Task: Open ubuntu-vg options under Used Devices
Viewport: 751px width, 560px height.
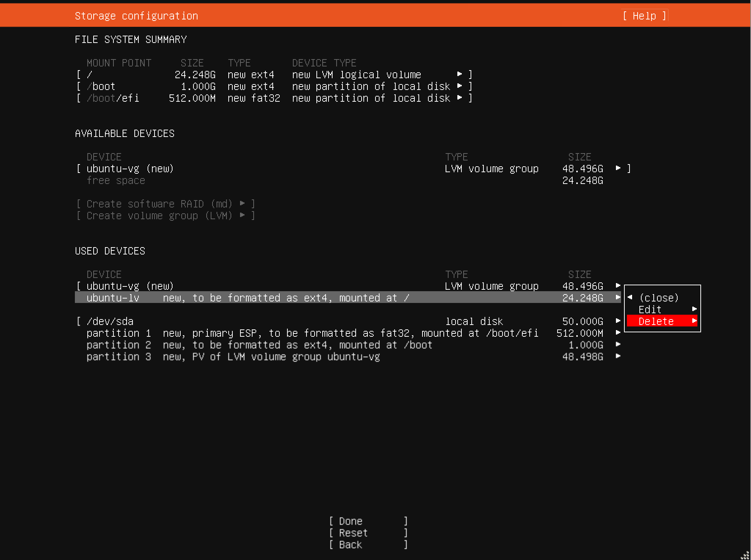Action: pos(618,286)
